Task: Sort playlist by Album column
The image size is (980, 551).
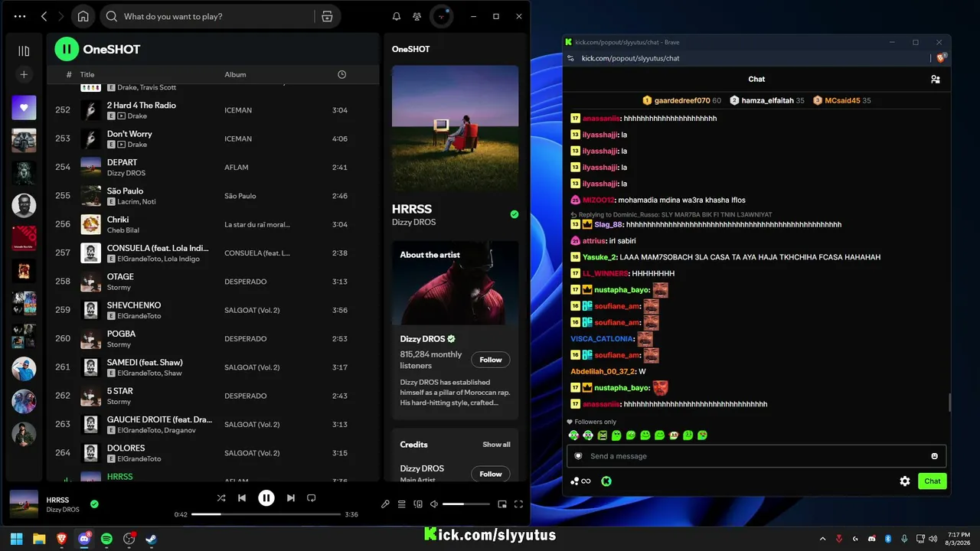Action: 235,74
